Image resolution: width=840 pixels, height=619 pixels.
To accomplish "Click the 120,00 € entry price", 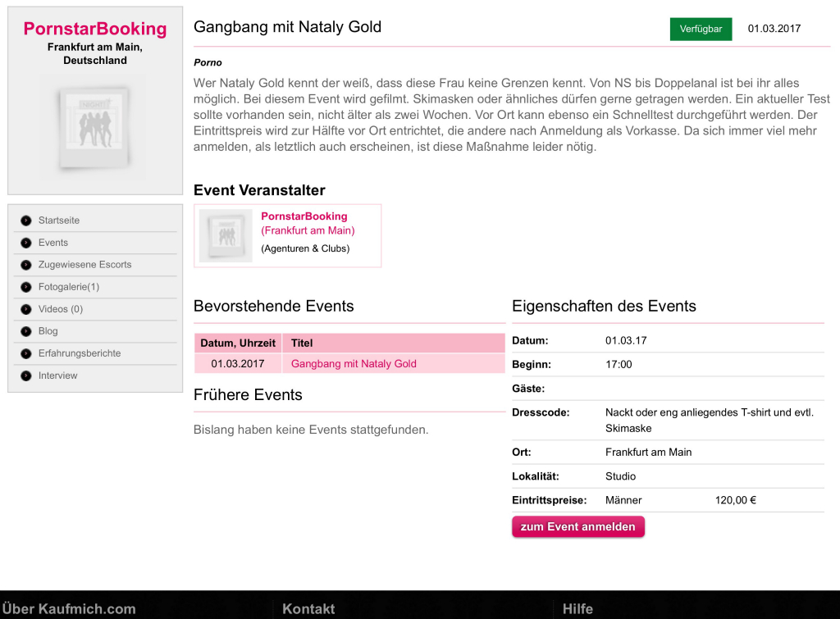I will coord(736,500).
